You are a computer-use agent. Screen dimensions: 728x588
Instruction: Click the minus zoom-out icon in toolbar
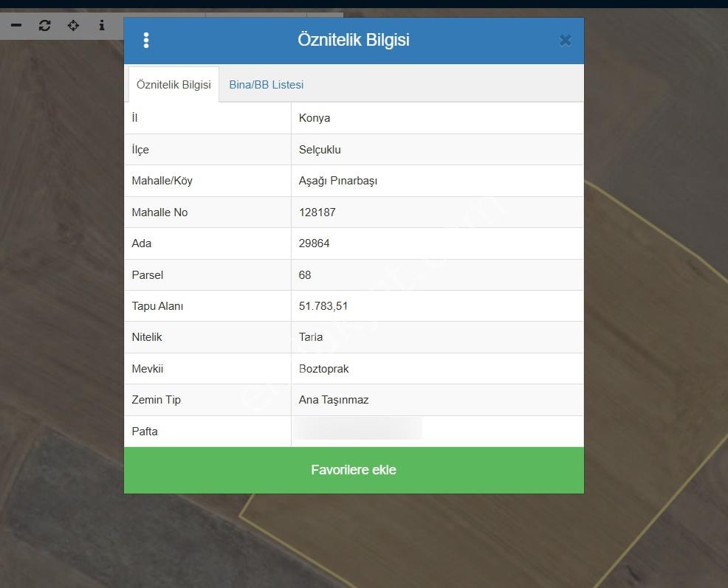coord(16,25)
